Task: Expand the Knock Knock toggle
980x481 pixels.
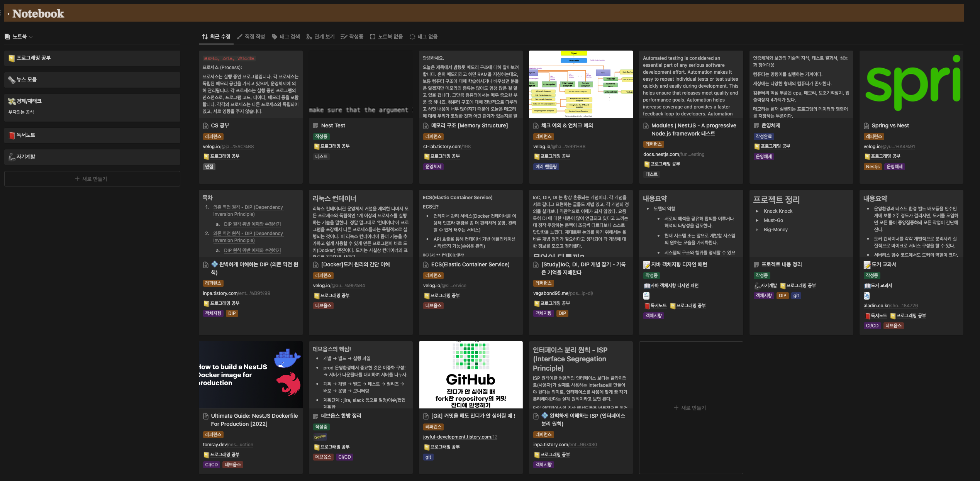Action: click(757, 211)
